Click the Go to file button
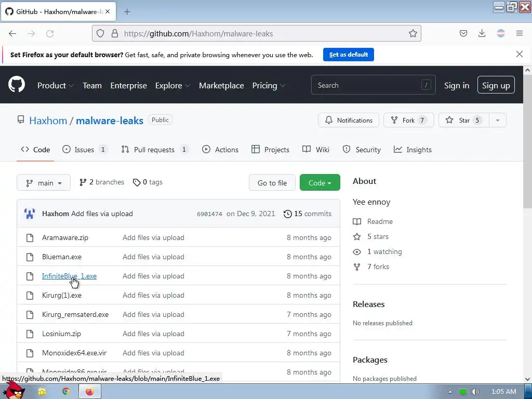Viewport: 532px width, 399px height. click(272, 183)
